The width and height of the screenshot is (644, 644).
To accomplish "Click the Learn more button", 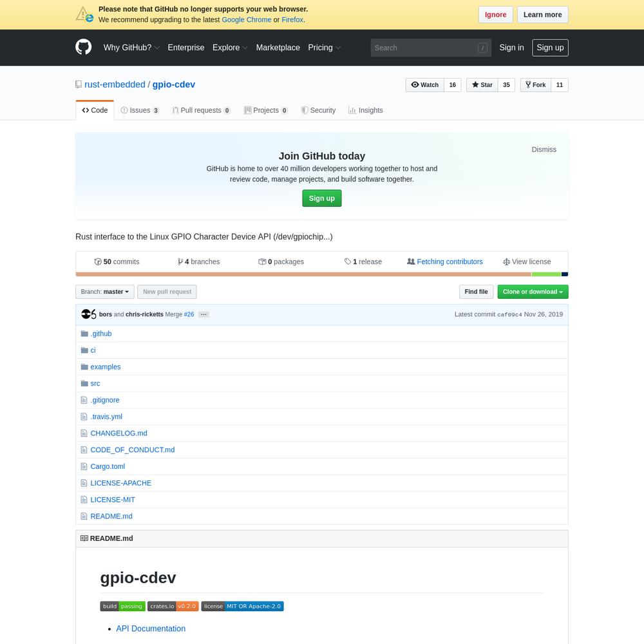I will pyautogui.click(x=542, y=15).
